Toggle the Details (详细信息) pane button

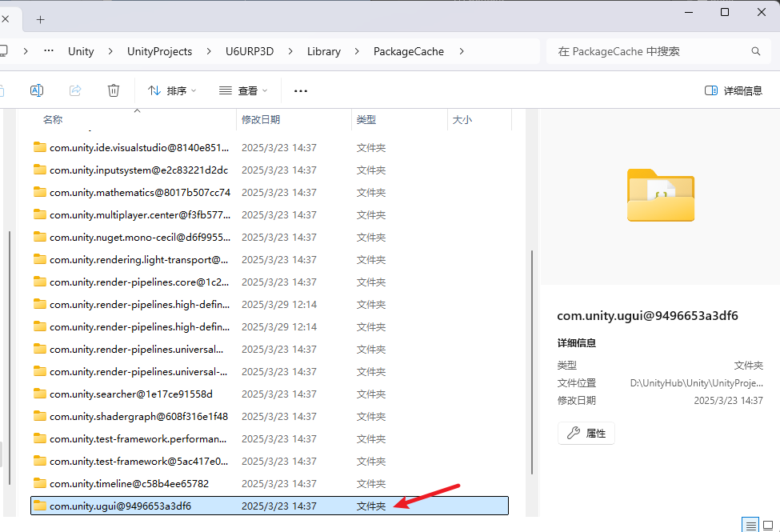(x=734, y=90)
